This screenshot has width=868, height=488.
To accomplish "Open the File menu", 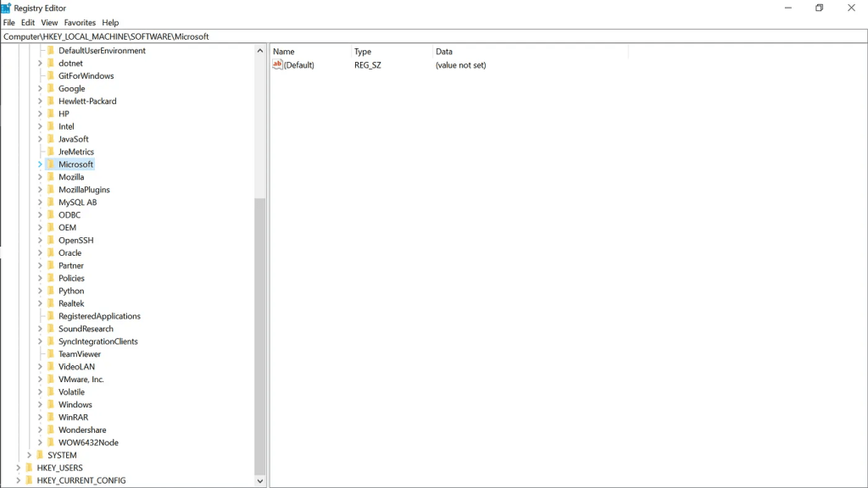I will (9, 23).
